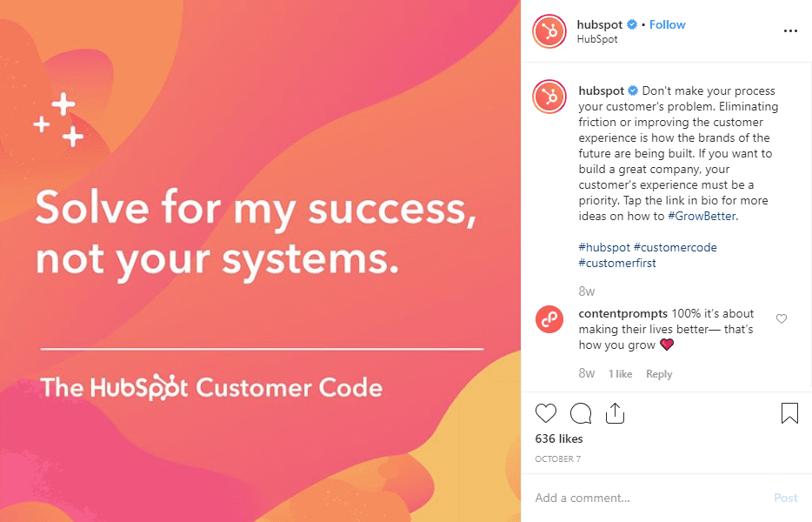812x522 pixels.
Task: Reply to the contentprompts comment
Action: pos(659,374)
